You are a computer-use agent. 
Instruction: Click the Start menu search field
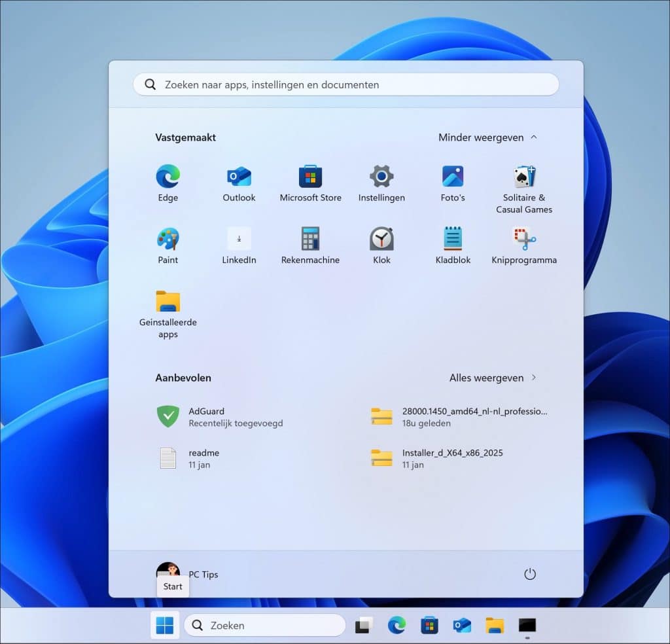click(x=345, y=84)
